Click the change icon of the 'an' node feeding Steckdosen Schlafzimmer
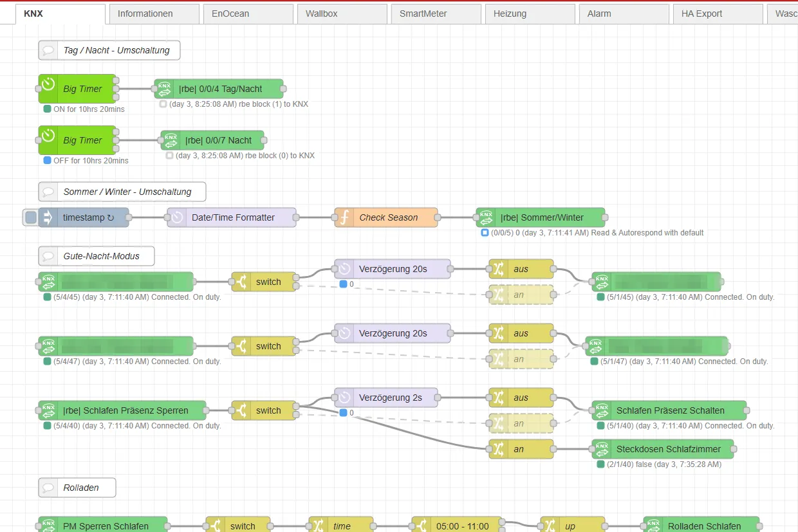Screen dimensions: 798x532 point(499,449)
